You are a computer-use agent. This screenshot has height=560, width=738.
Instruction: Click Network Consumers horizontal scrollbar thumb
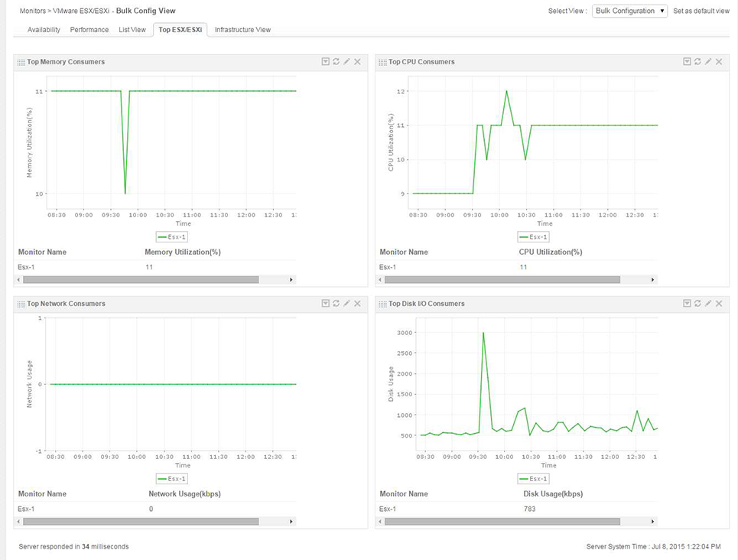141,522
